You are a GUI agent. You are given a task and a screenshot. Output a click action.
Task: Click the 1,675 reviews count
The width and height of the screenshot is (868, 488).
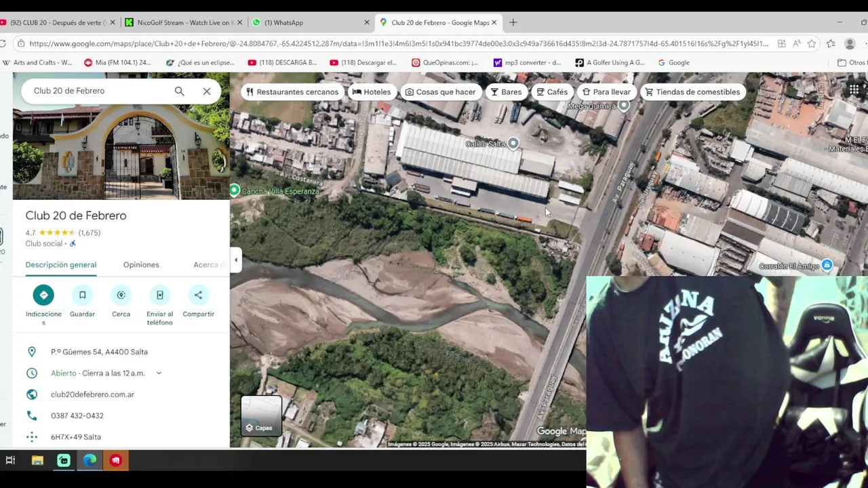point(90,232)
